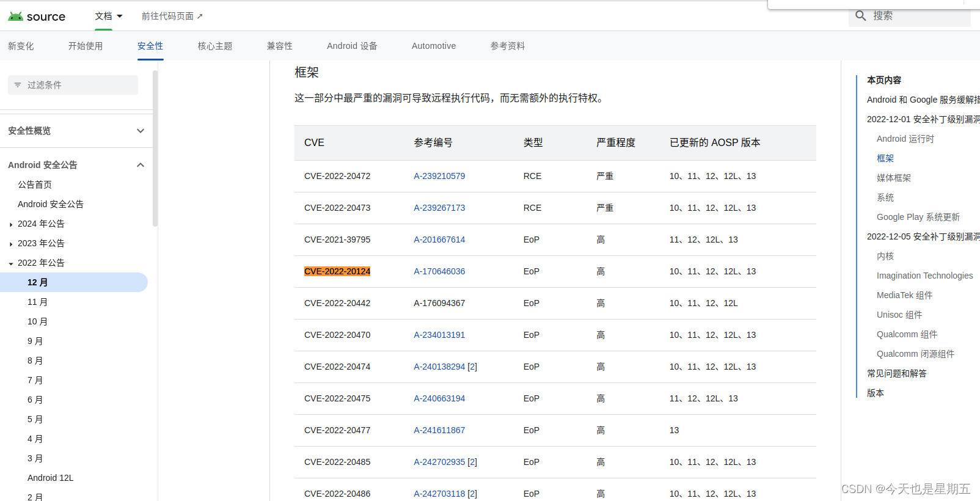Viewport: 980px width, 501px height.
Task: Open the 兼容性 tab
Action: (280, 46)
